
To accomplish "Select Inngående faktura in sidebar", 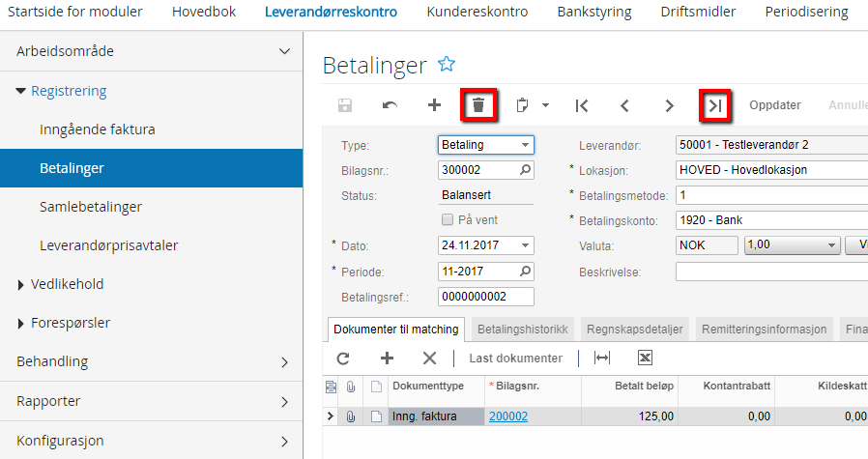I will (98, 129).
